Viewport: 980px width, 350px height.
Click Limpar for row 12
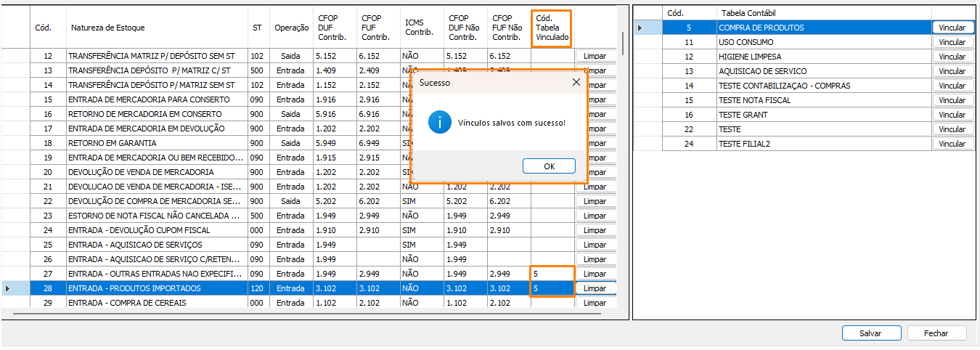click(x=595, y=56)
